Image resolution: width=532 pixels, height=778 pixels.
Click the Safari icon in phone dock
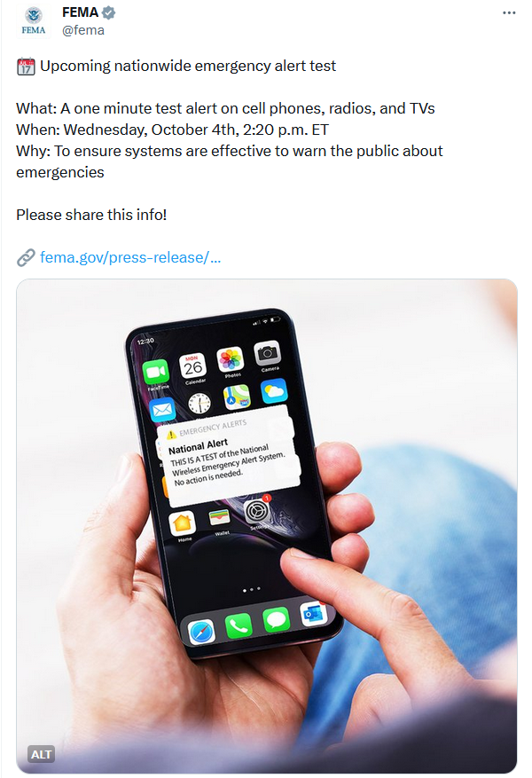tap(201, 632)
